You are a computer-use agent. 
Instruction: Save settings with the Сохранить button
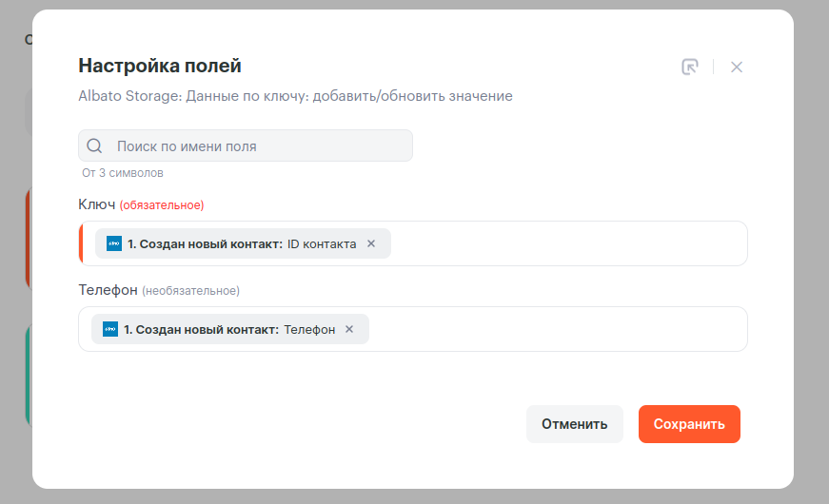pyautogui.click(x=689, y=424)
